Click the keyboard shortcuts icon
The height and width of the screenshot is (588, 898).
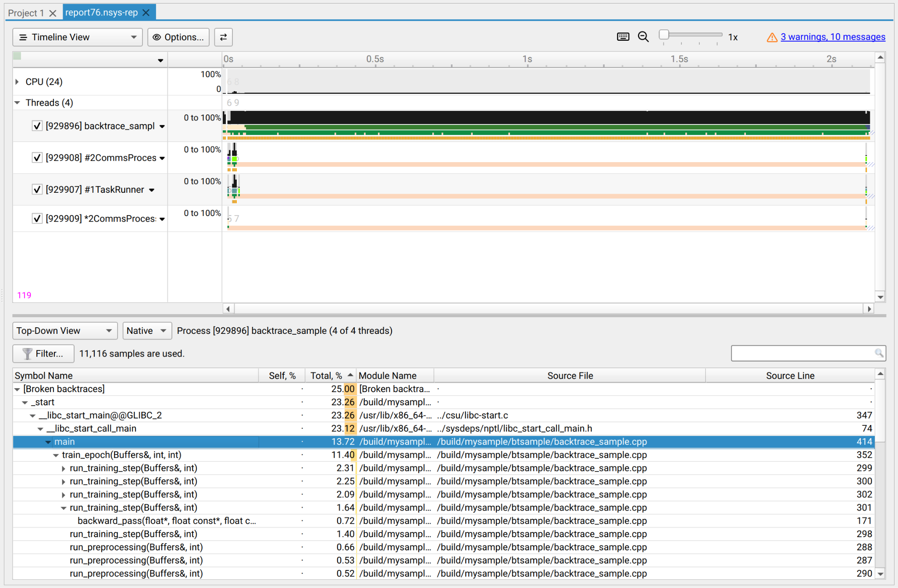click(x=623, y=37)
